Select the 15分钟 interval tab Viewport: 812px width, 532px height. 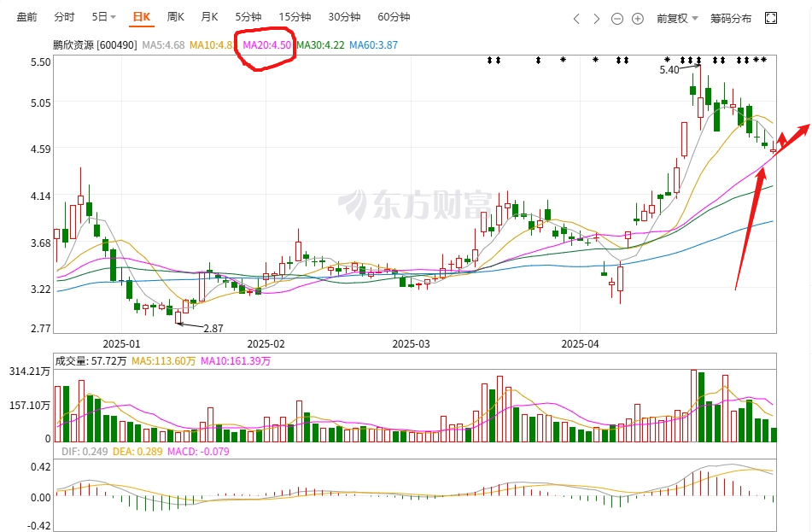click(x=295, y=17)
